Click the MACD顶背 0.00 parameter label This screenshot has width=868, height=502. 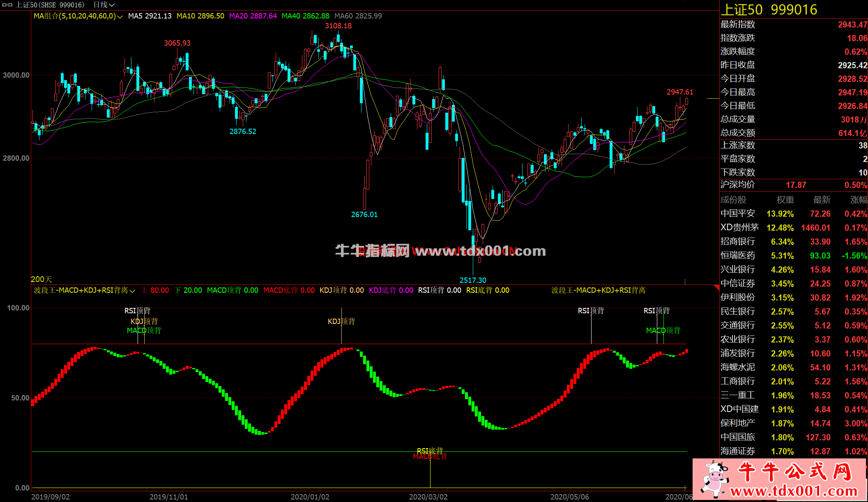(233, 290)
